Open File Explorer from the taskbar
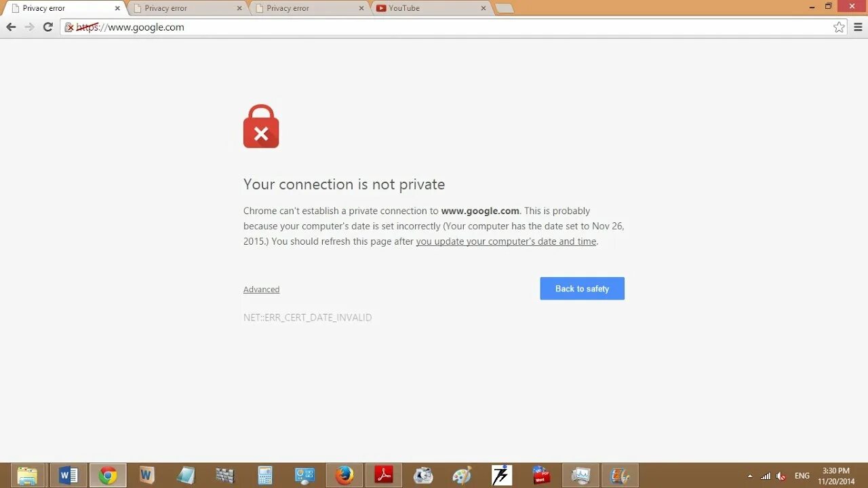Viewport: 868px width, 488px height. click(27, 476)
